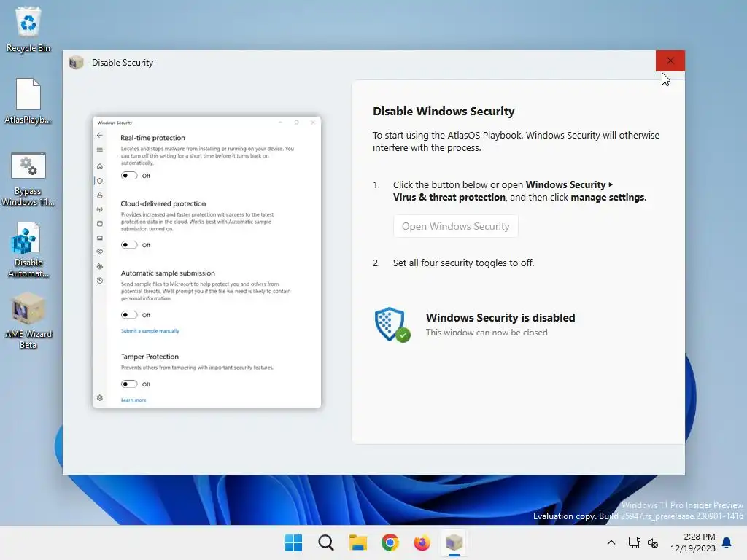Click 'Set all four security toggles to off.'
The height and width of the screenshot is (560, 747).
463,262
